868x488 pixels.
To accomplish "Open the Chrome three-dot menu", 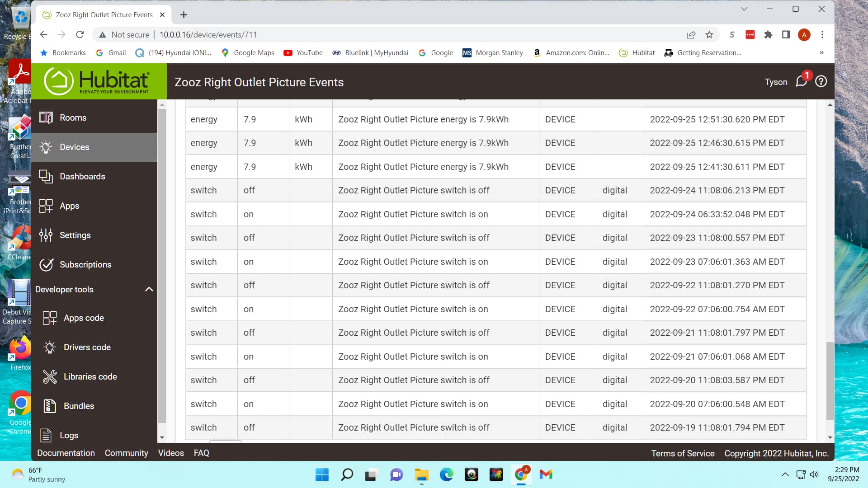I will coord(822,35).
